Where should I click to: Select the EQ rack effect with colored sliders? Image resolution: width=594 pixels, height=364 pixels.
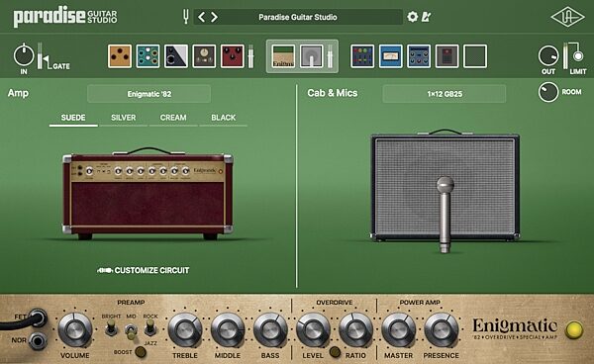click(362, 56)
